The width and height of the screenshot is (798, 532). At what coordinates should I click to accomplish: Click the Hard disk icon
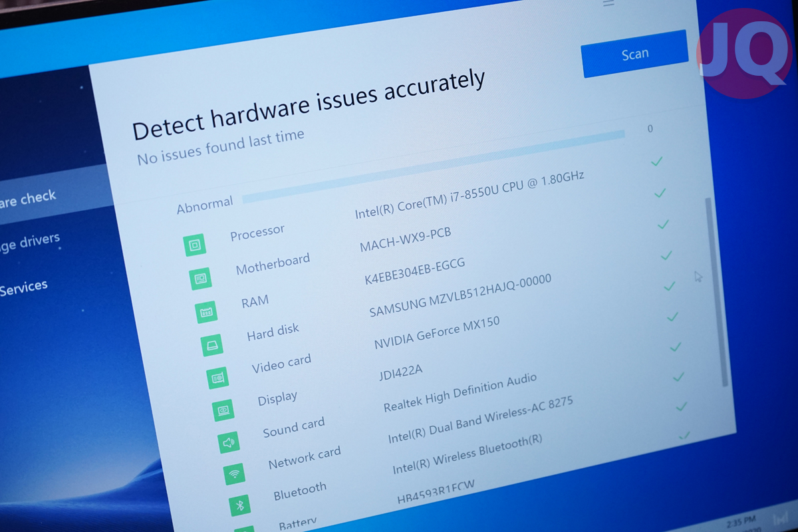tap(212, 344)
